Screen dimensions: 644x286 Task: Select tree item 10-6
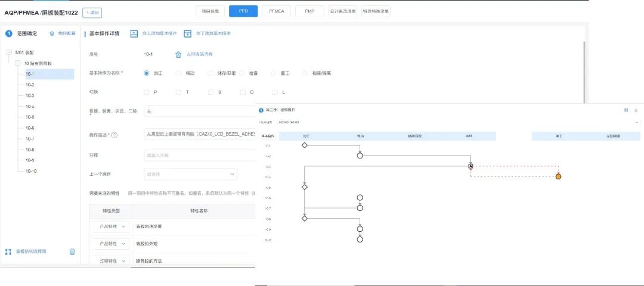(30, 128)
